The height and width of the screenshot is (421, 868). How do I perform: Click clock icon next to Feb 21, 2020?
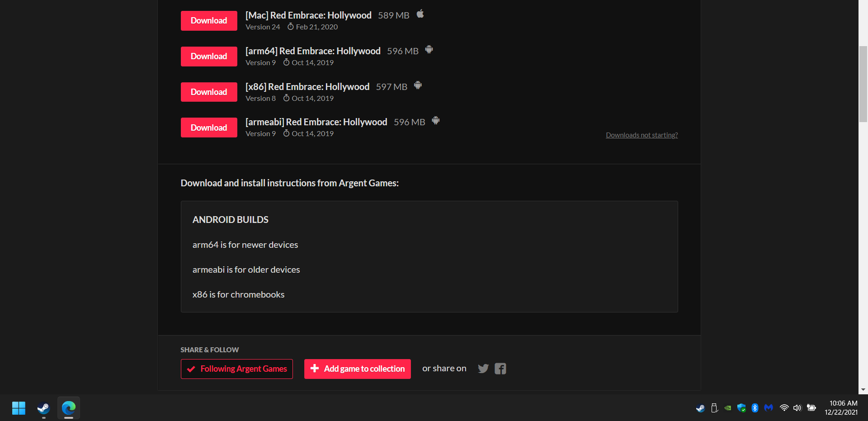tap(291, 27)
